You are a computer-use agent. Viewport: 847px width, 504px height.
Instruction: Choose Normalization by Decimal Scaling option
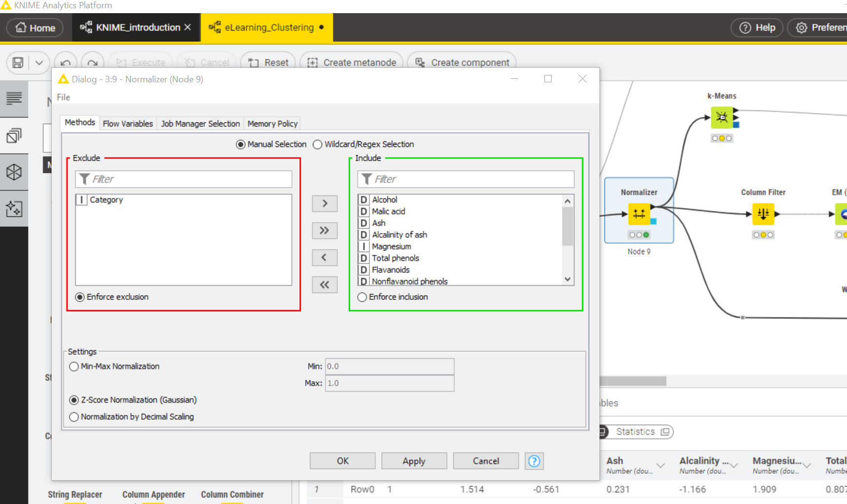[x=74, y=417]
